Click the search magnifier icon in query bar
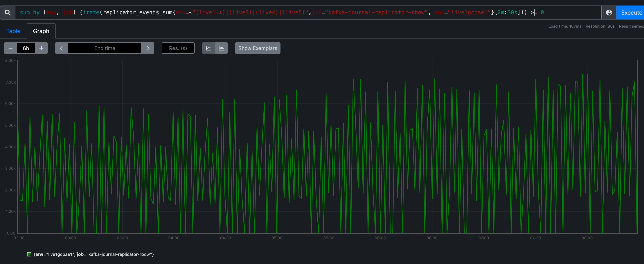 pyautogui.click(x=8, y=13)
